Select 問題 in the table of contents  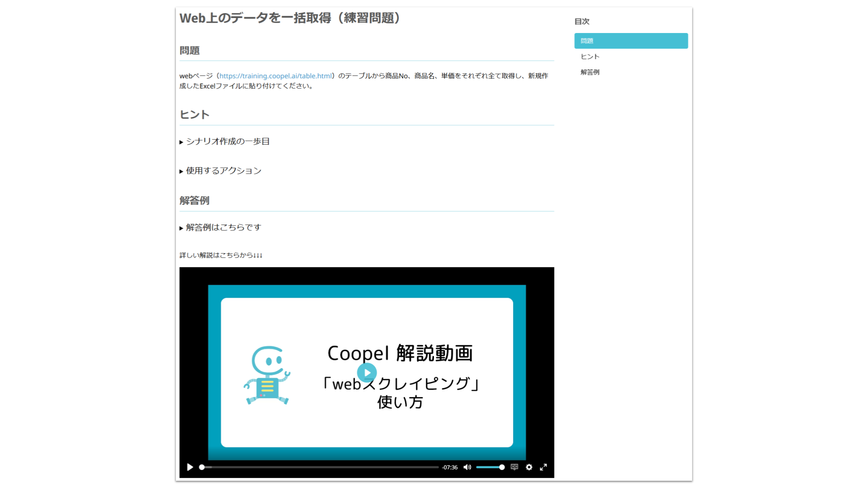[x=631, y=41]
